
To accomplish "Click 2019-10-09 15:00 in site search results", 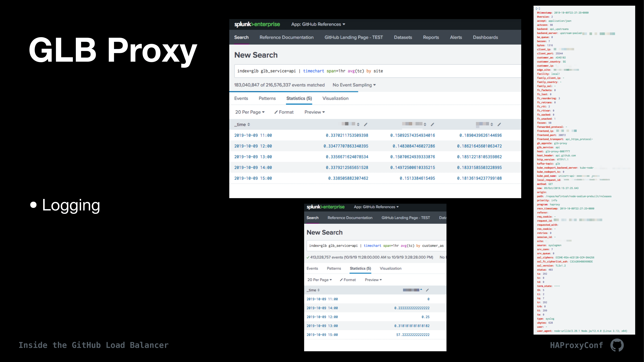I will [x=253, y=178].
